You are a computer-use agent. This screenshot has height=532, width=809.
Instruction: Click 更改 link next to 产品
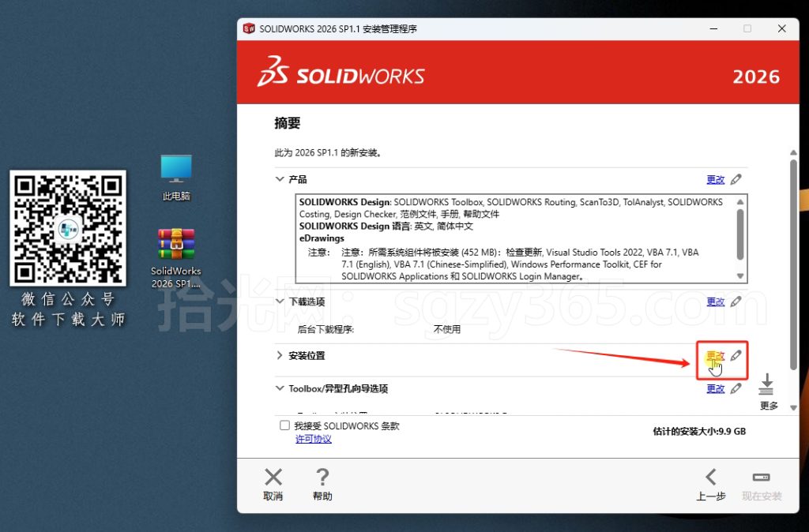[x=716, y=179]
